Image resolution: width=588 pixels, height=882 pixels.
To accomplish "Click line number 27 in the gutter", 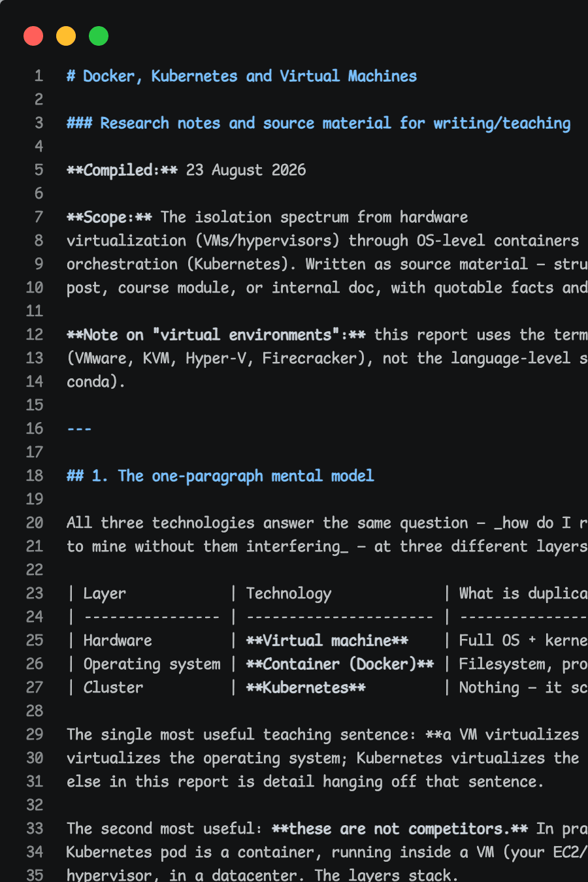I will point(35,687).
